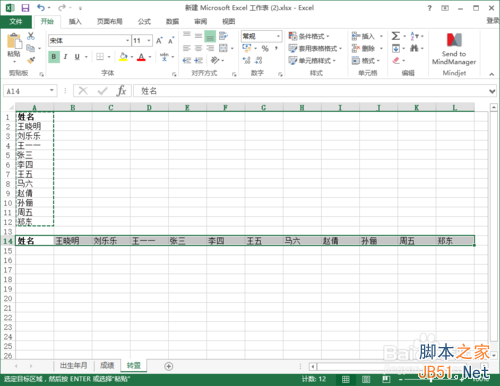Screen dimensions: 500x386
Task: Click the text orientation icon
Action: [x=215, y=60]
